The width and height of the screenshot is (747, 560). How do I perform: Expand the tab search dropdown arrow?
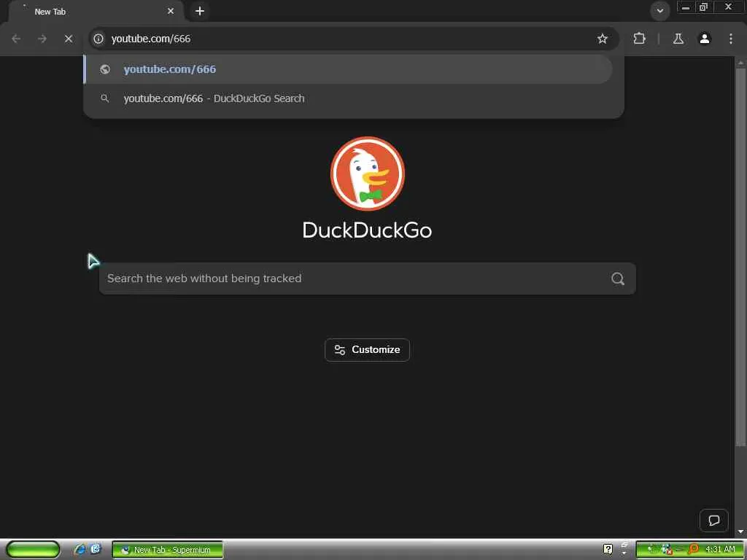pyautogui.click(x=660, y=11)
